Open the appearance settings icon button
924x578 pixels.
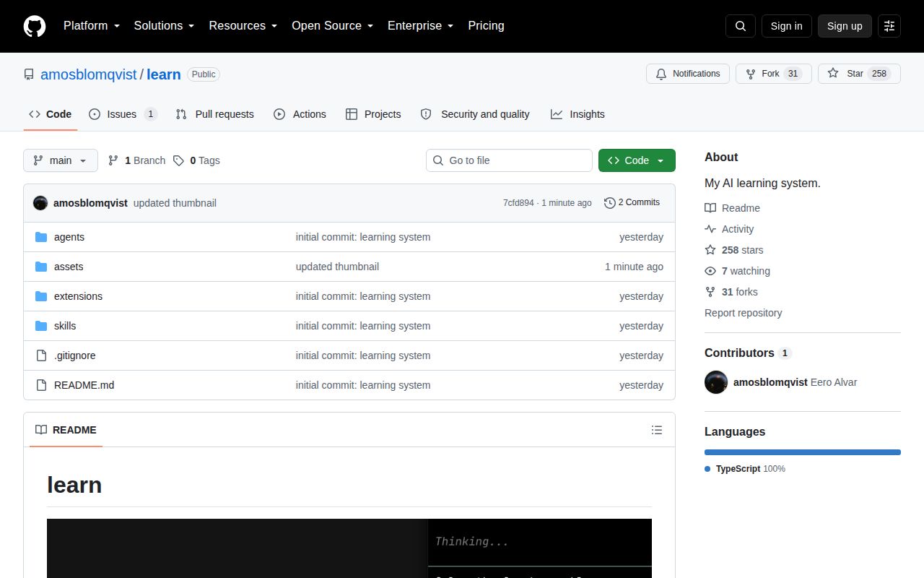[x=889, y=26]
